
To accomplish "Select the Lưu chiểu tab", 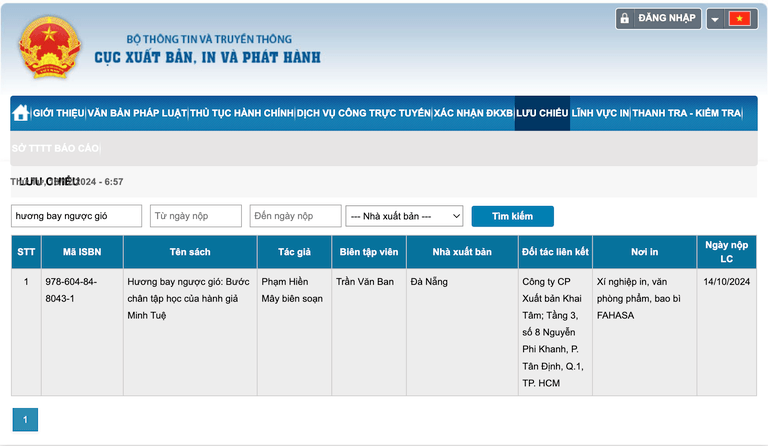I will click(542, 113).
